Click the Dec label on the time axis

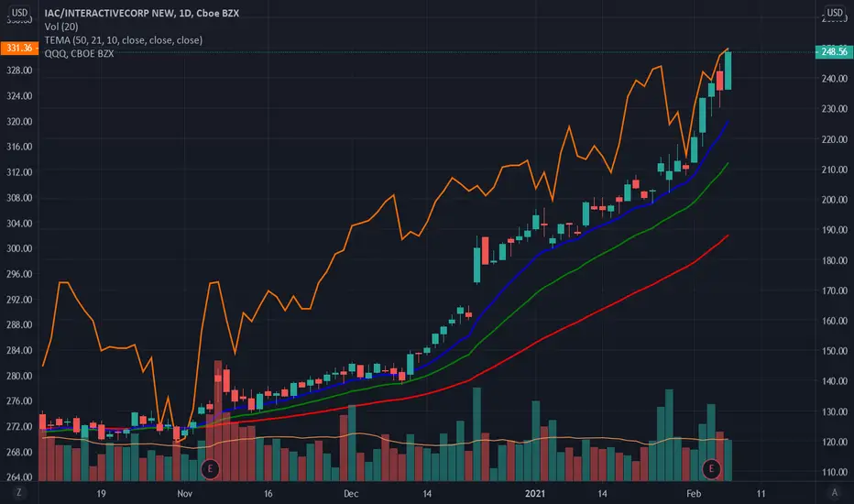point(351,494)
